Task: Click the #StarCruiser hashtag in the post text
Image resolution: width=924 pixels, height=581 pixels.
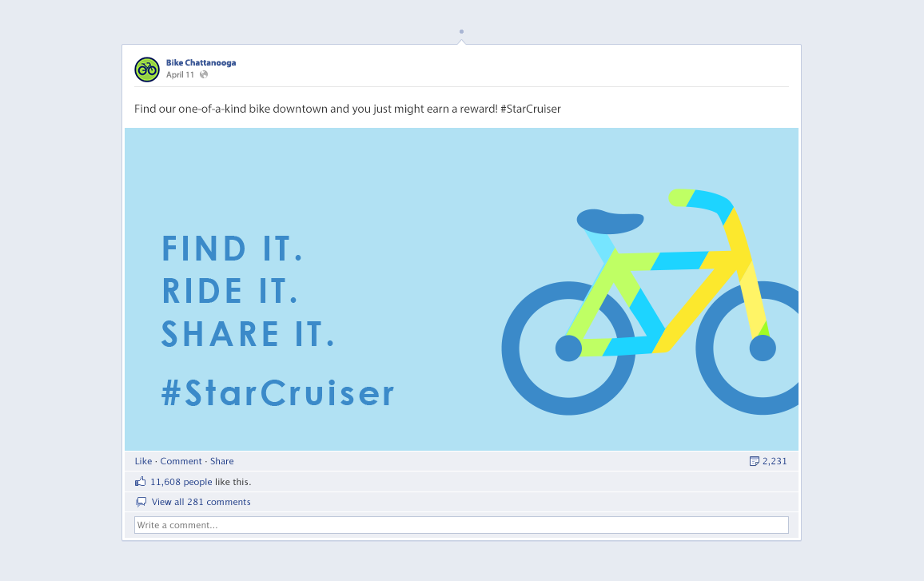Action: tap(531, 109)
